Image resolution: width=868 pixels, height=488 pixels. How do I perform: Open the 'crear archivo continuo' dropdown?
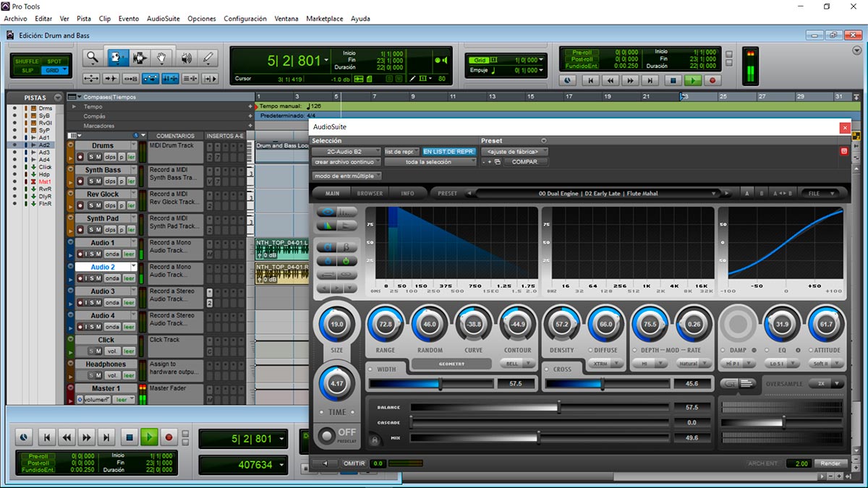coord(346,162)
